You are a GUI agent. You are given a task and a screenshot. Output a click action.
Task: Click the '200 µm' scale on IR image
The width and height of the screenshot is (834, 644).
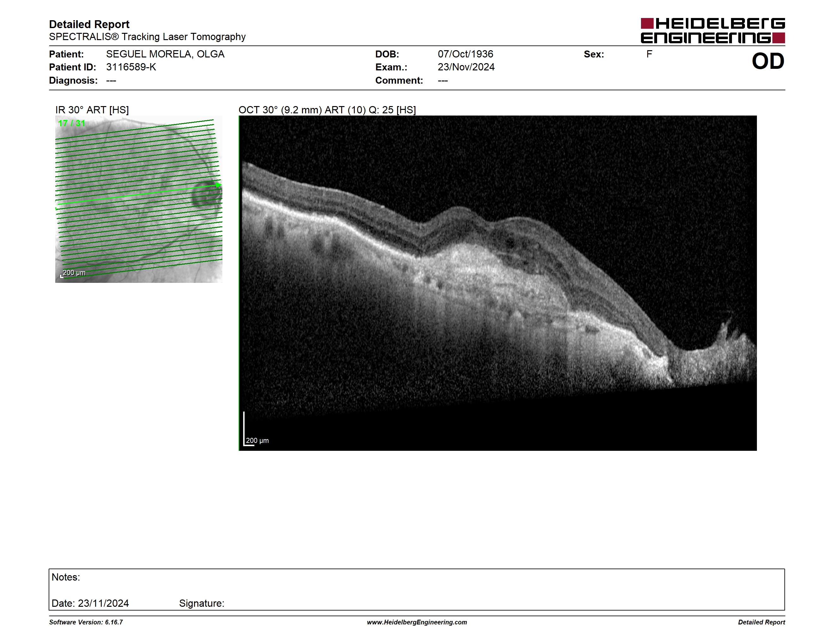pyautogui.click(x=74, y=273)
